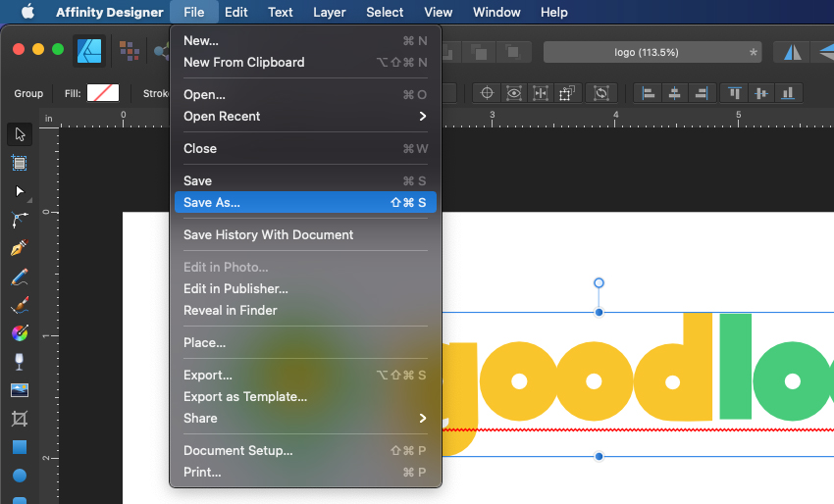Screen dimensions: 834x504
Task: Click the Align Center horizontally icon
Action: point(674,93)
